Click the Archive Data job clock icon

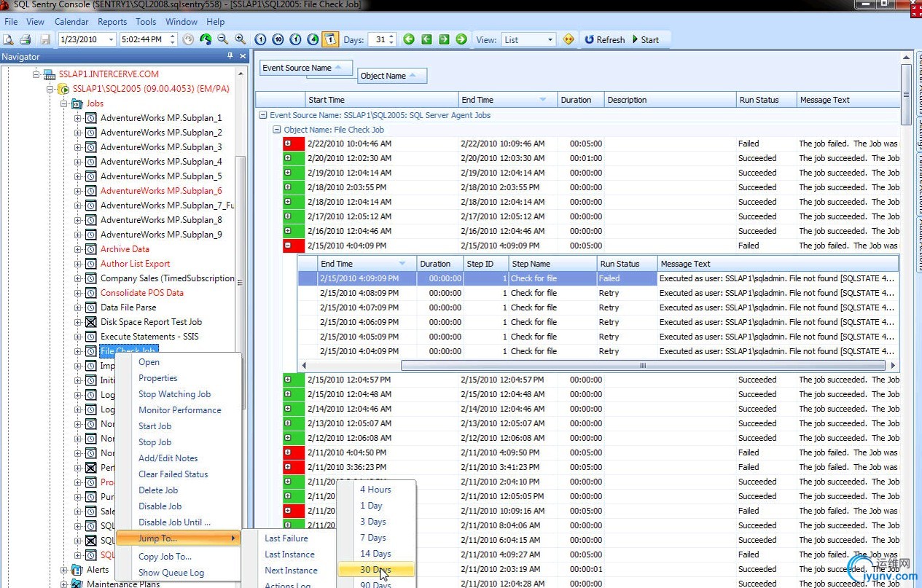91,249
